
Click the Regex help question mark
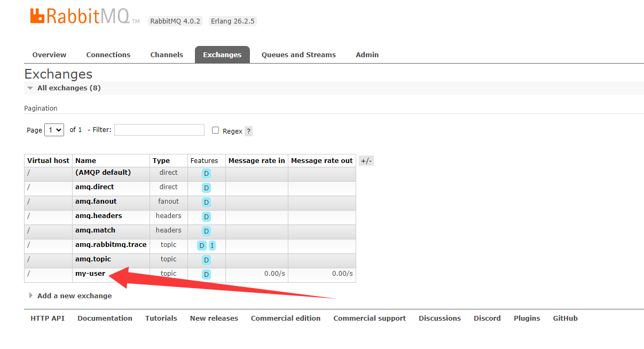tap(248, 131)
